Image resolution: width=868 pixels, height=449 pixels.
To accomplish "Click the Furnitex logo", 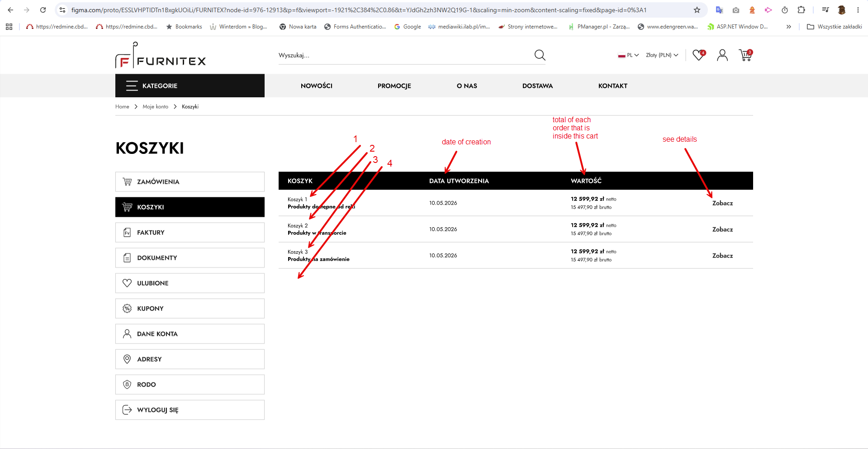I will tap(161, 55).
